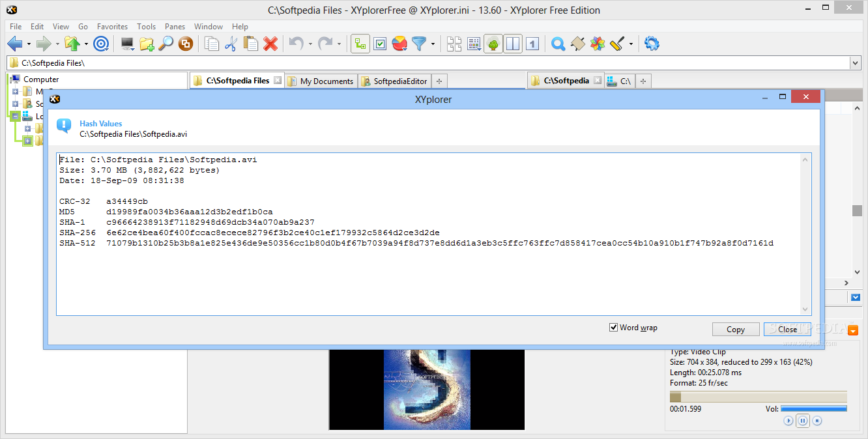Toggle Dual Pane toolbar button
This screenshot has height=439, width=868.
pos(513,44)
